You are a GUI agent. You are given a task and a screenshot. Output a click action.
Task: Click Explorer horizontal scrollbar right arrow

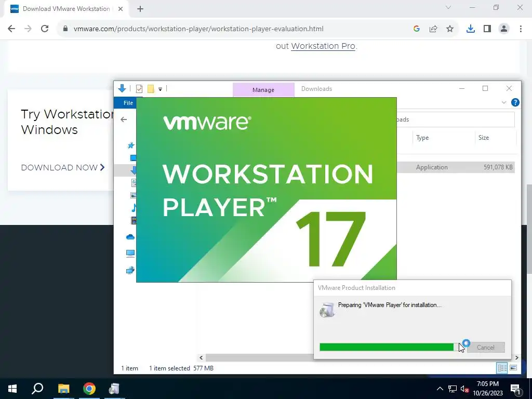click(517, 357)
